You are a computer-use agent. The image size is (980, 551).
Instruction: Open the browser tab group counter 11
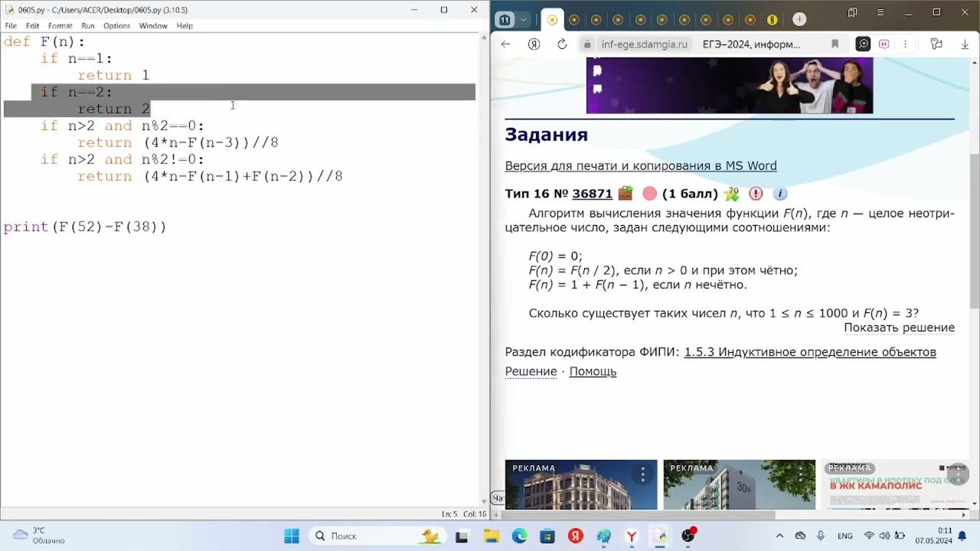[505, 20]
